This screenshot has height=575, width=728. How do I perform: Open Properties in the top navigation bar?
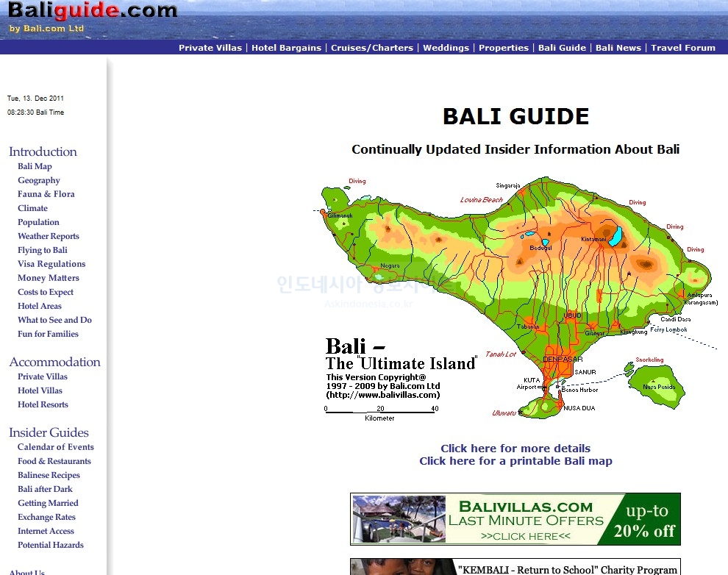click(504, 48)
